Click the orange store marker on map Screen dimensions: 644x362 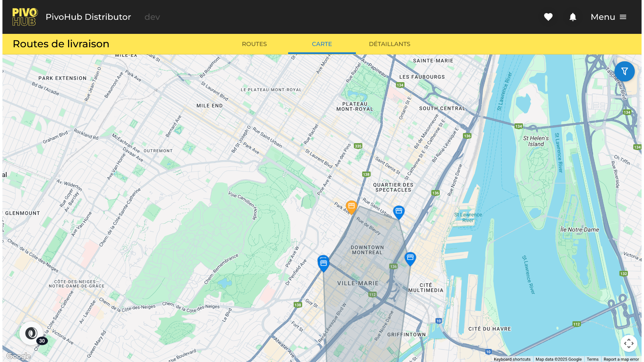pyautogui.click(x=351, y=206)
